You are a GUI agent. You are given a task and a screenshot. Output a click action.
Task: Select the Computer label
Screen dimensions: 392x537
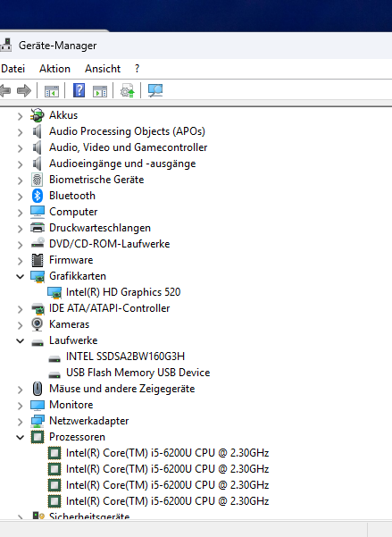click(x=73, y=212)
